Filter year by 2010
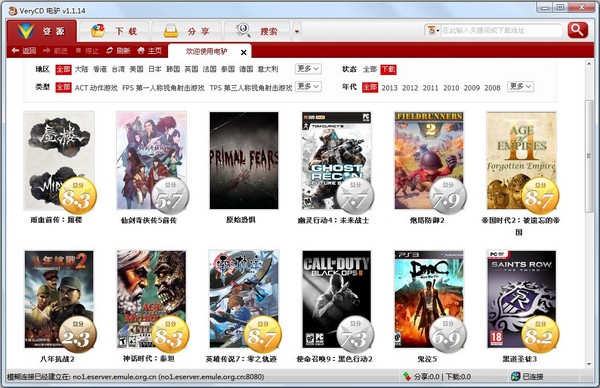The image size is (600, 388). coord(451,88)
